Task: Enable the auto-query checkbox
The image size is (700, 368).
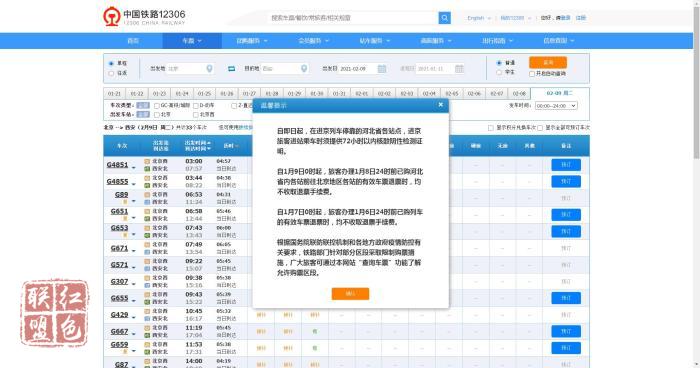Action: click(532, 74)
